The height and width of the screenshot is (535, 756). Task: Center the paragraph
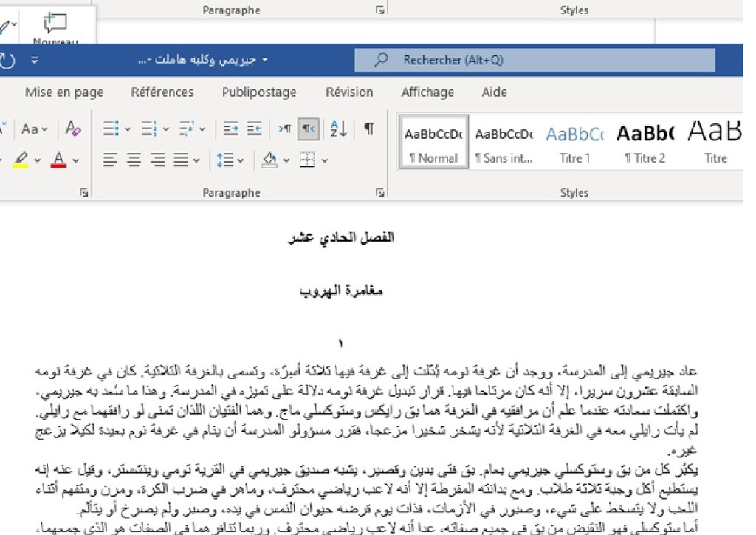[134, 160]
